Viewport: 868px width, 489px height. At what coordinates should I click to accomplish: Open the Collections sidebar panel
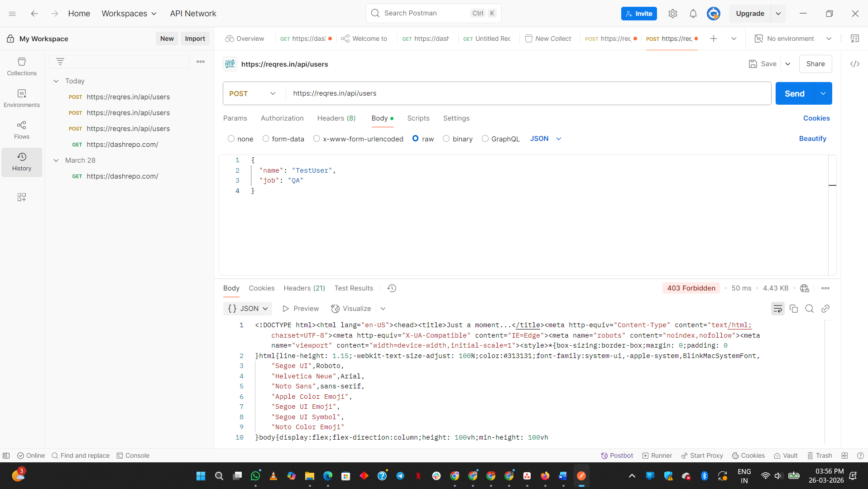(x=22, y=67)
